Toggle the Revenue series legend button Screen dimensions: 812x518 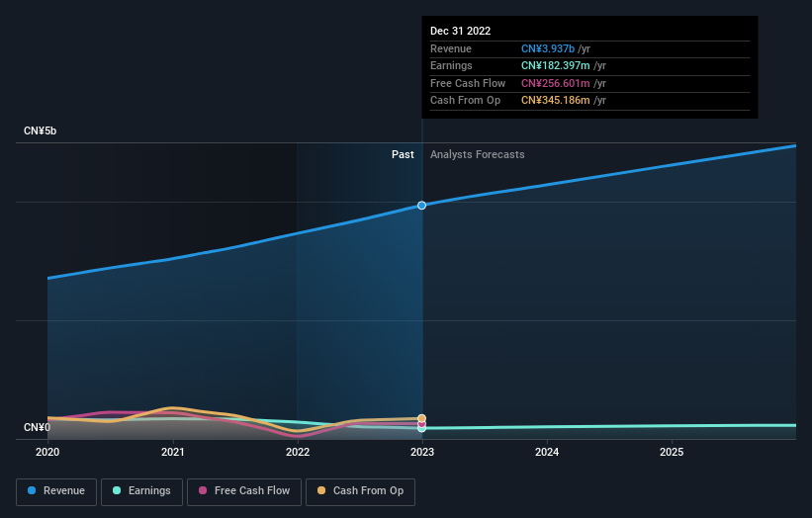point(56,491)
